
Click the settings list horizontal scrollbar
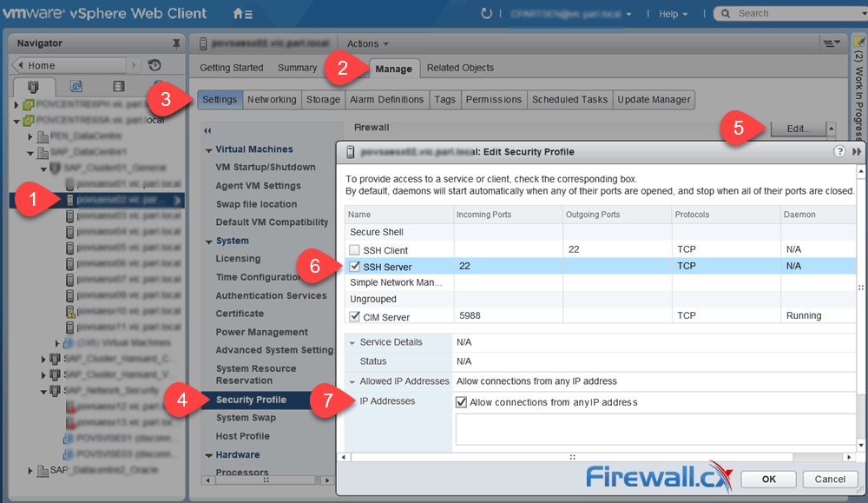[x=266, y=480]
